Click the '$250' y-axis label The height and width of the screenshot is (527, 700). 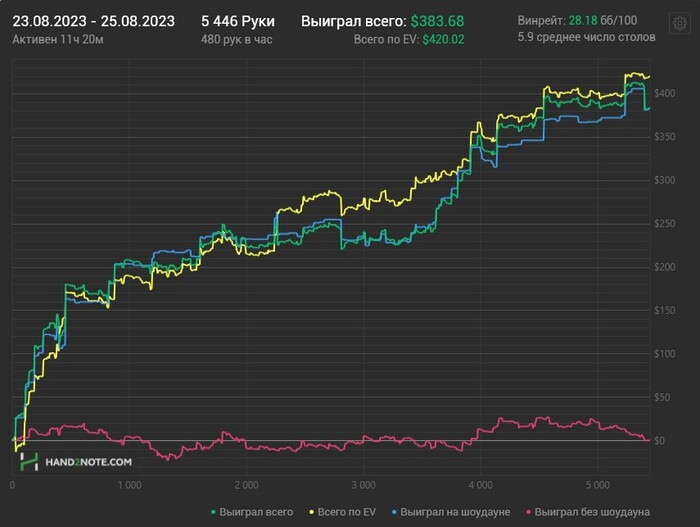click(x=664, y=223)
